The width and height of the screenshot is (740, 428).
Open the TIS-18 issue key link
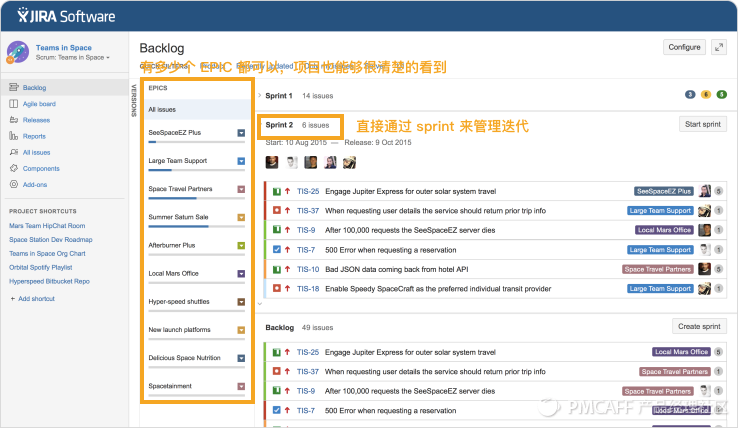308,289
